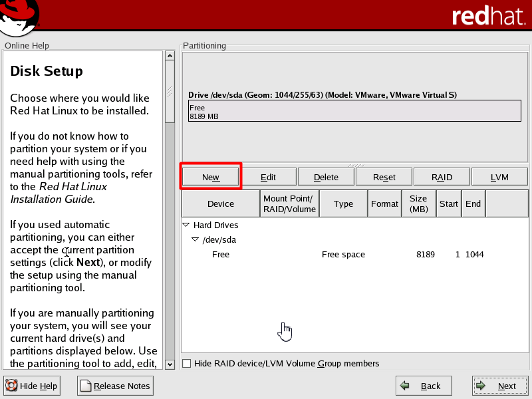Click the Disk Setup help heading
This screenshot has height=399, width=532.
(47, 71)
